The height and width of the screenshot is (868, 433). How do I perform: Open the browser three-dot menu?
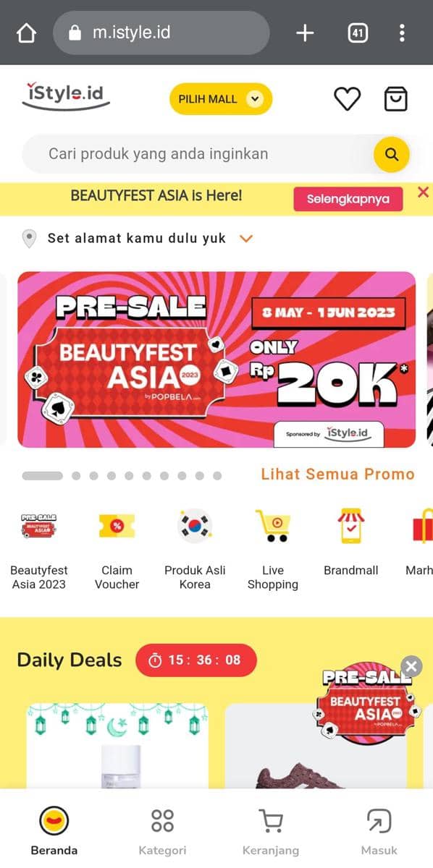coord(403,33)
